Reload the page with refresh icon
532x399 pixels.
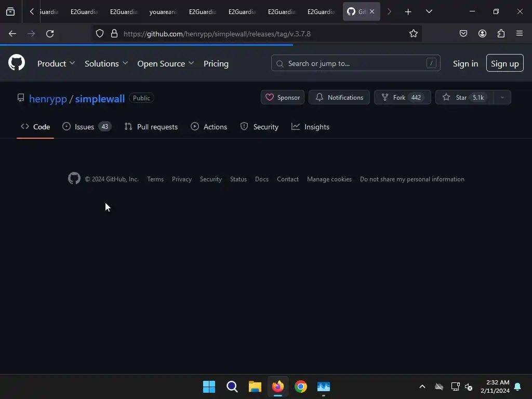click(x=50, y=34)
